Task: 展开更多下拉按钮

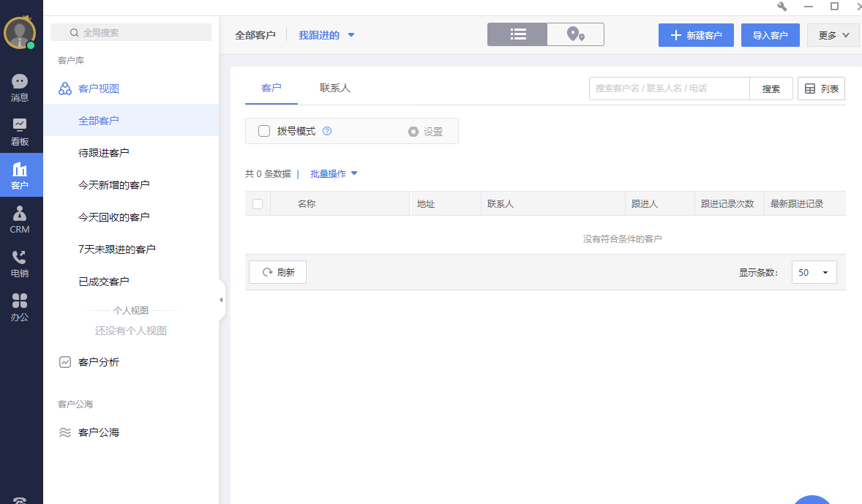Action: pyautogui.click(x=833, y=34)
